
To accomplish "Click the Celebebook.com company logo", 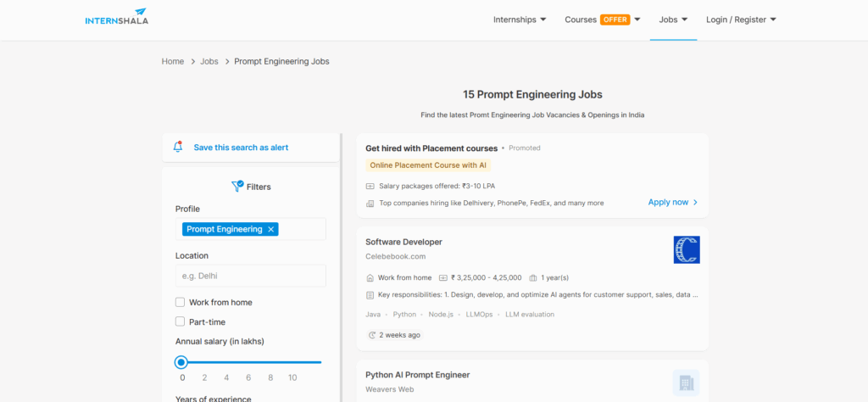I will tap(686, 249).
